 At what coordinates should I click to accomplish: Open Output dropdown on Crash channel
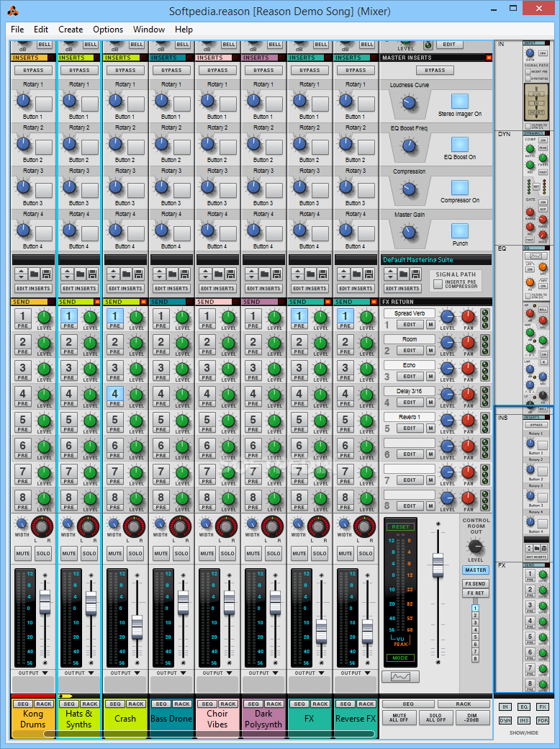click(x=125, y=673)
